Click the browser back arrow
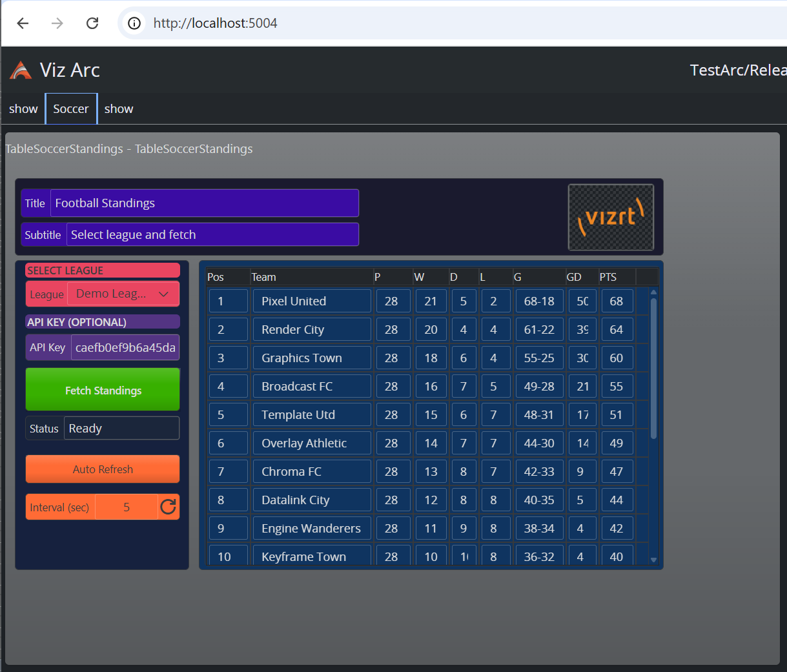Viewport: 787px width, 672px height. click(x=23, y=23)
